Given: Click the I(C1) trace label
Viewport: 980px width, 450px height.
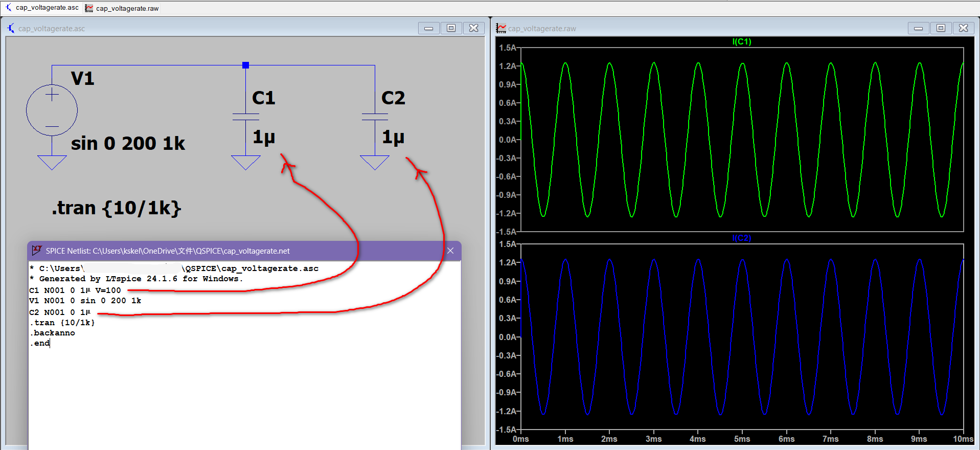Looking at the screenshot, I should point(742,42).
